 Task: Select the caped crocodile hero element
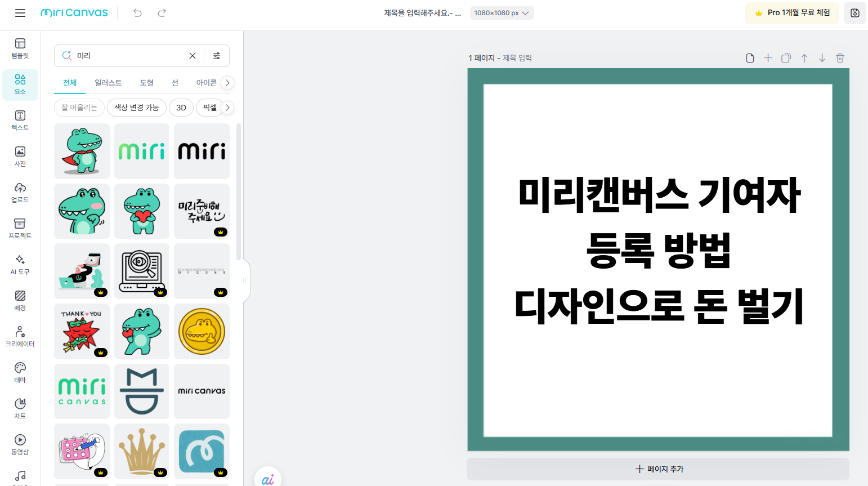[x=82, y=151]
